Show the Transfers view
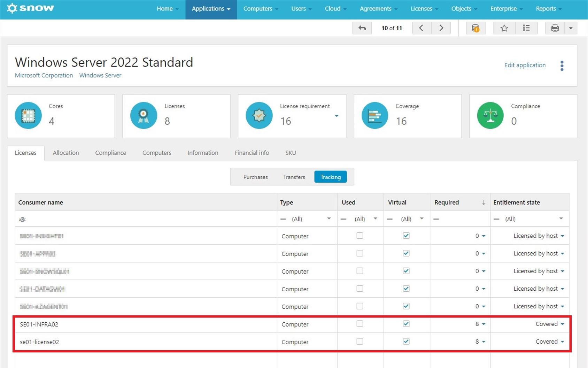 tap(294, 177)
